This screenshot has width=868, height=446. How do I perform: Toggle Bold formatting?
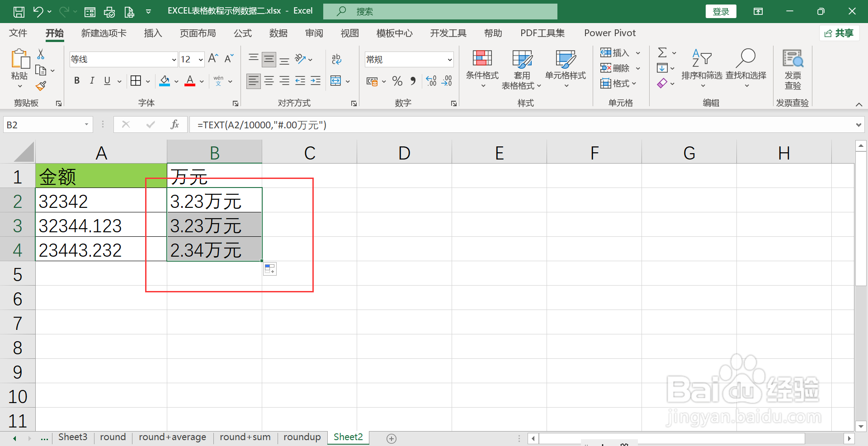click(x=77, y=81)
